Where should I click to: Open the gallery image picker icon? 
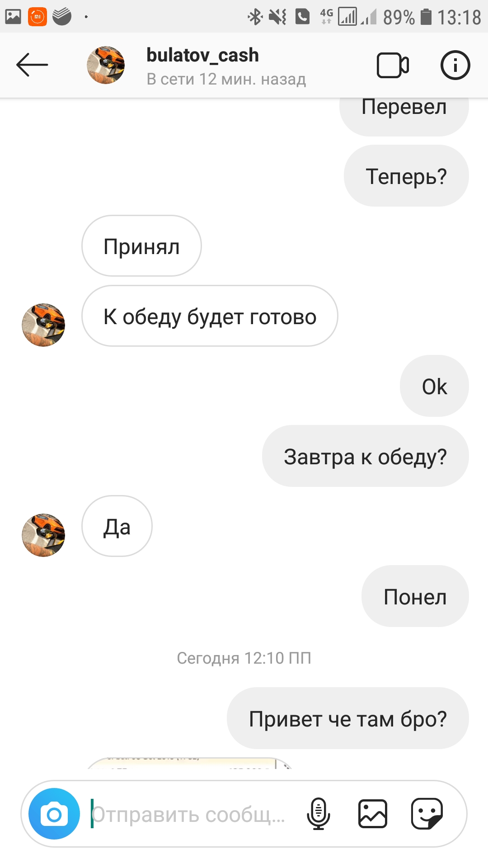[373, 814]
